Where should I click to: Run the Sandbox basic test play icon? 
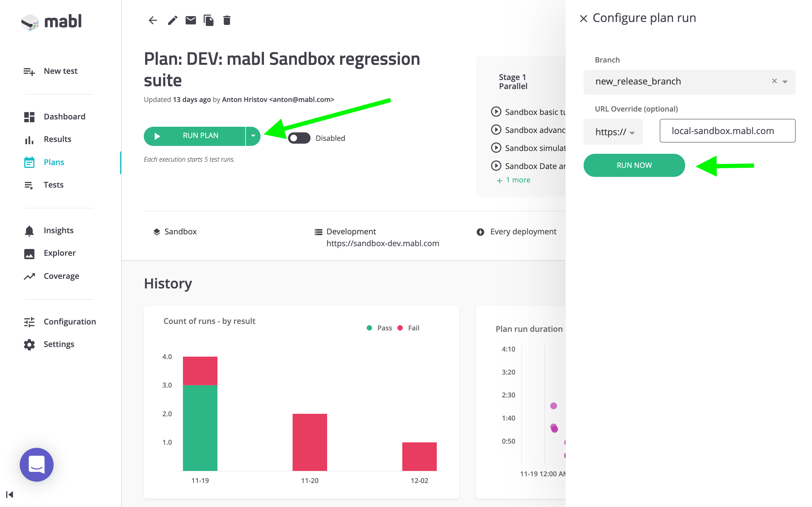pyautogui.click(x=496, y=112)
